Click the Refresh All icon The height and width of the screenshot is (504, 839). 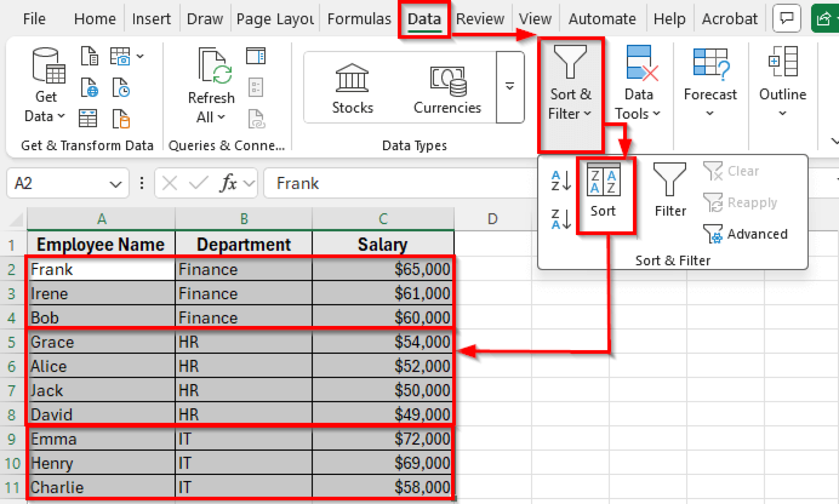(211, 82)
